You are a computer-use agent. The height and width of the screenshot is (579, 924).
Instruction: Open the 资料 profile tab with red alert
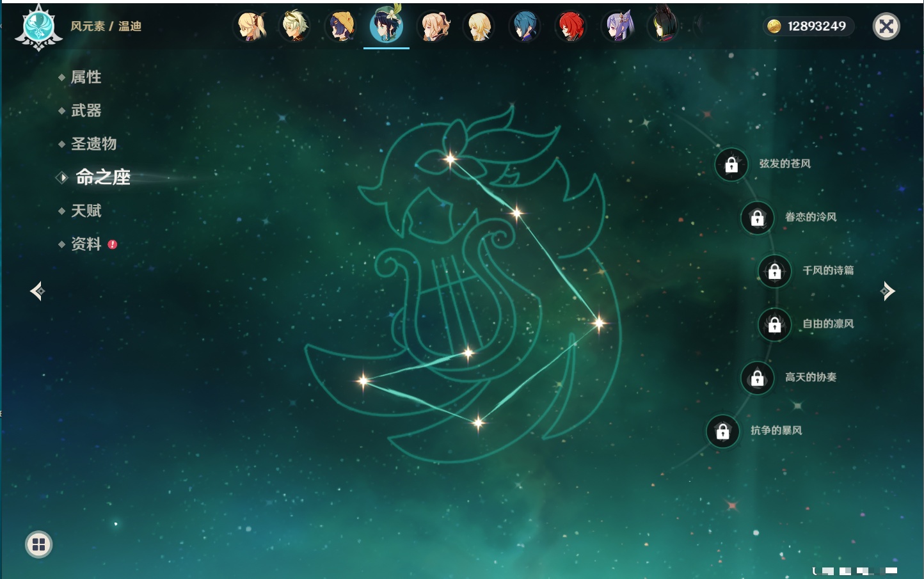pos(86,244)
